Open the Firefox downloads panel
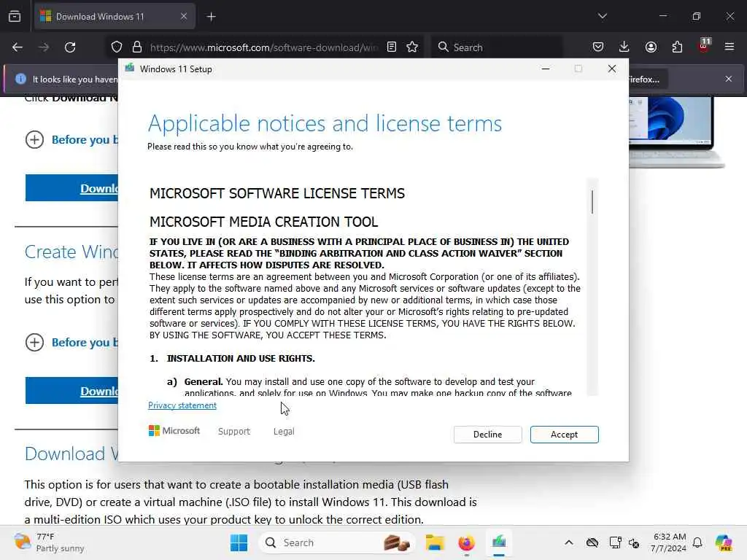Image resolution: width=747 pixels, height=560 pixels. 624,47
